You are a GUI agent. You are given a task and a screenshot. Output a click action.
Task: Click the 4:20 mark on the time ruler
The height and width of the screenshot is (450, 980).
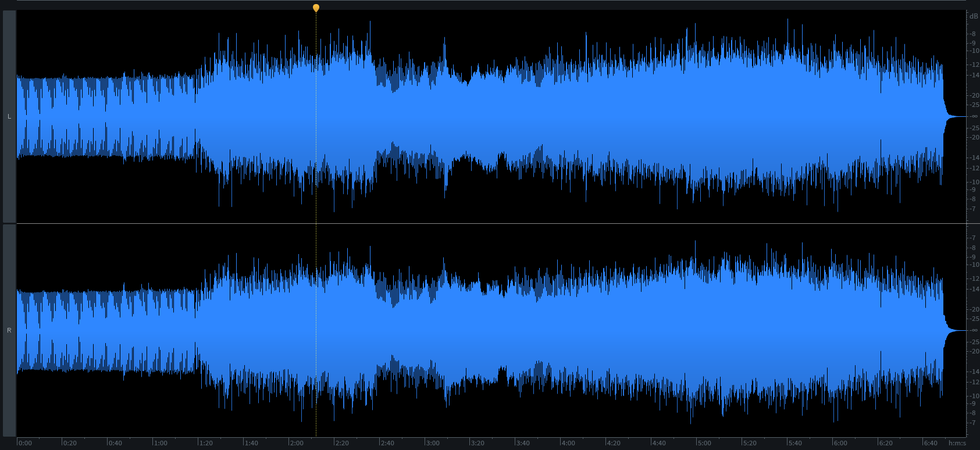click(614, 443)
